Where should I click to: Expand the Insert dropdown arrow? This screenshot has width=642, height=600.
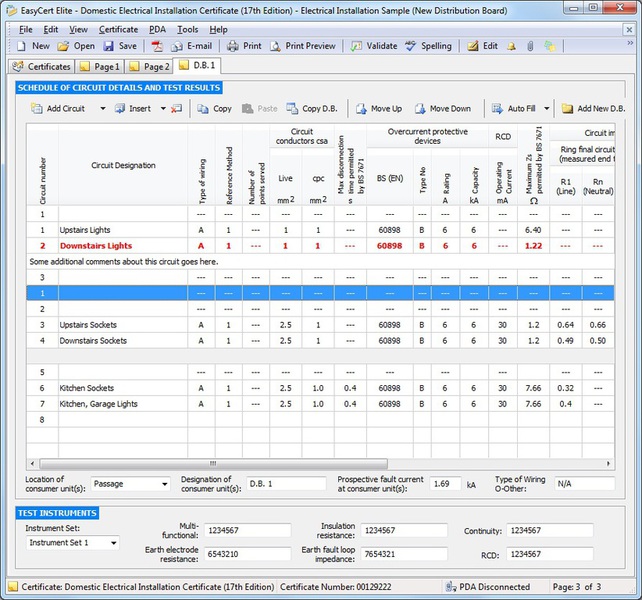point(164,109)
